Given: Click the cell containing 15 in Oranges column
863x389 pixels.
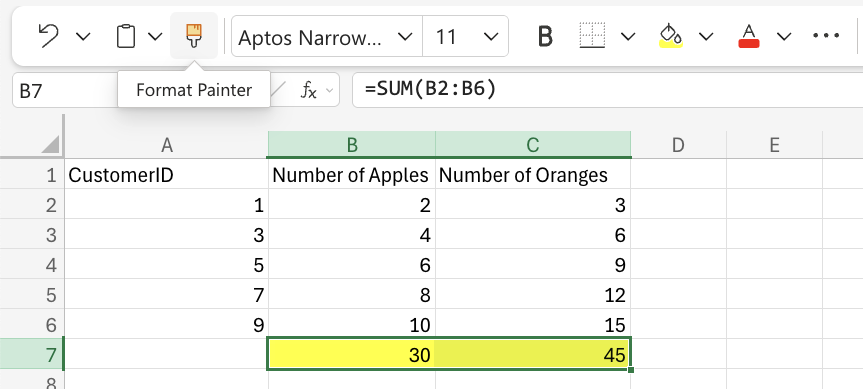Looking at the screenshot, I should [533, 325].
